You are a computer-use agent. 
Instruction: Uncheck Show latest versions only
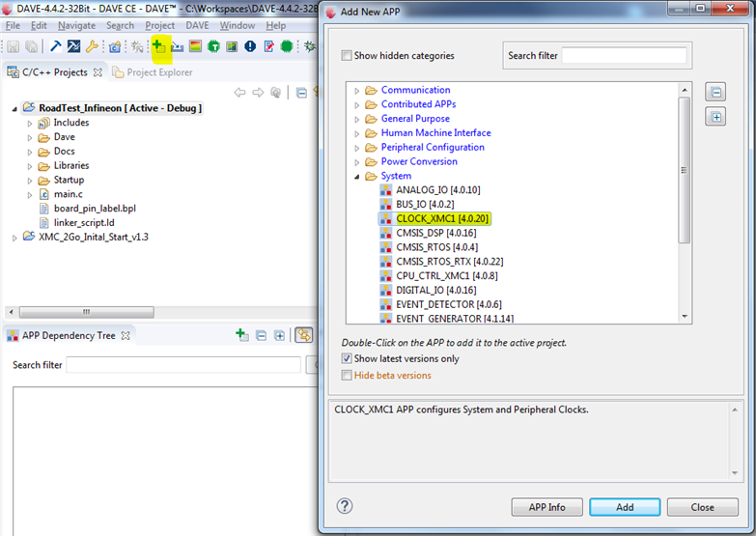(x=347, y=358)
